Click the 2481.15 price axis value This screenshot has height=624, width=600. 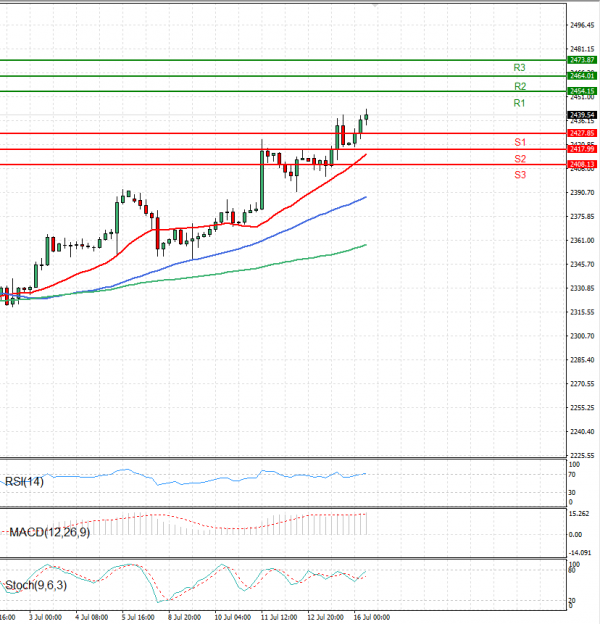click(x=582, y=49)
